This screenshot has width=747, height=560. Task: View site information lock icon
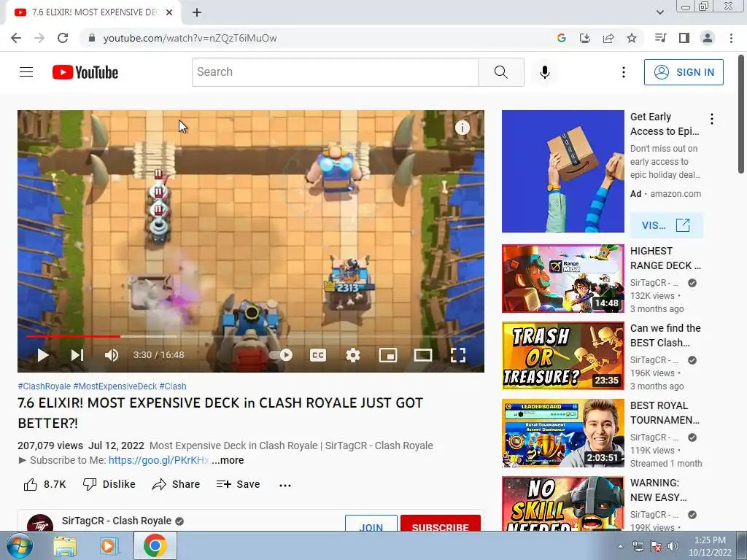pyautogui.click(x=92, y=38)
